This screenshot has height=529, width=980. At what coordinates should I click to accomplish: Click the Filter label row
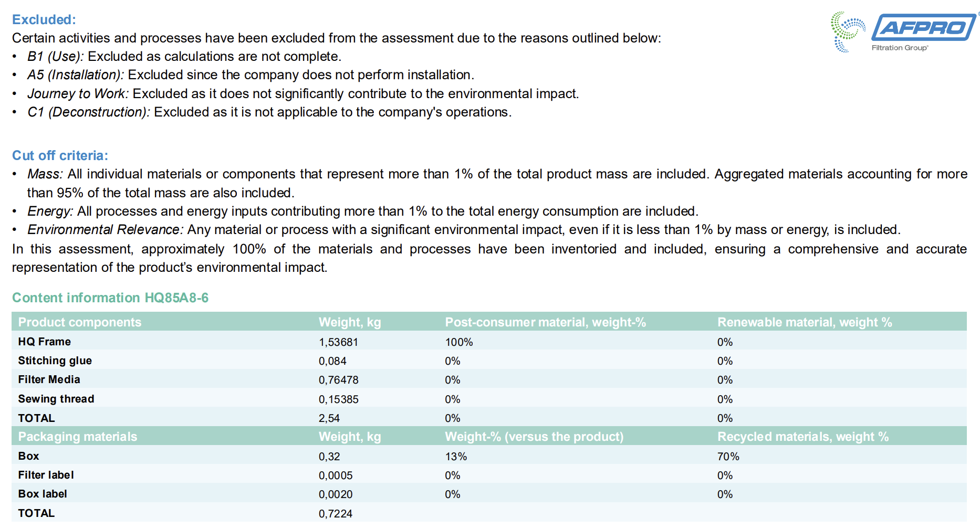(489, 475)
